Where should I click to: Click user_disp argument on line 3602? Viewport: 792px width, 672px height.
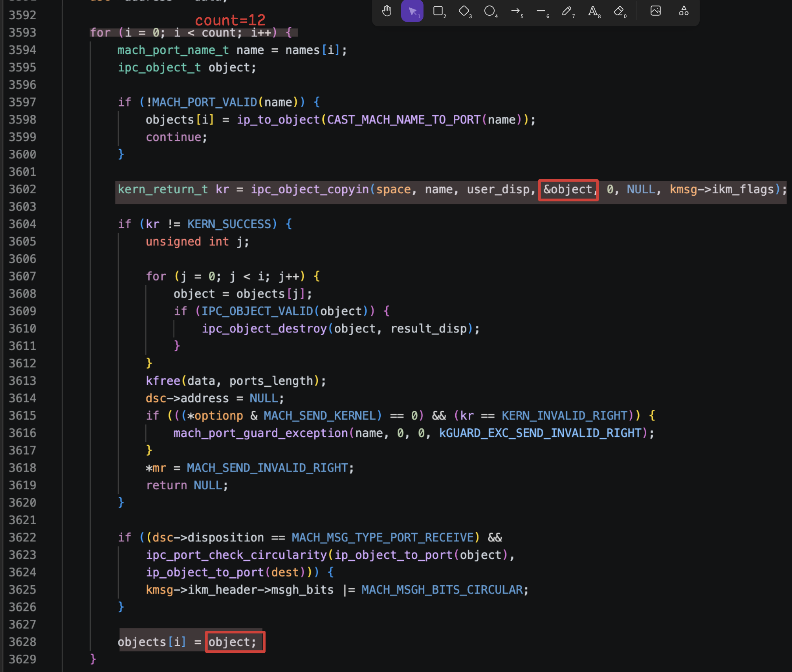pos(498,189)
